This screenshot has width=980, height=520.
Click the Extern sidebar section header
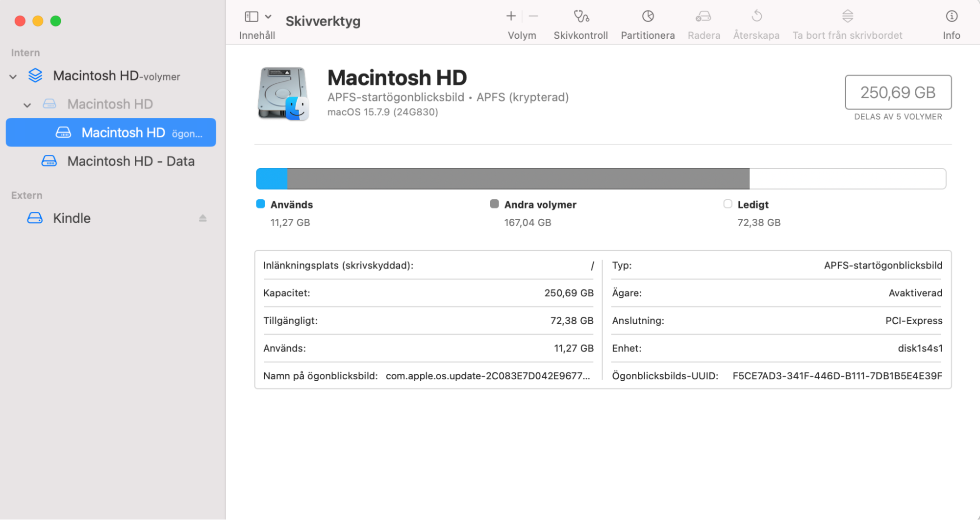coord(26,195)
